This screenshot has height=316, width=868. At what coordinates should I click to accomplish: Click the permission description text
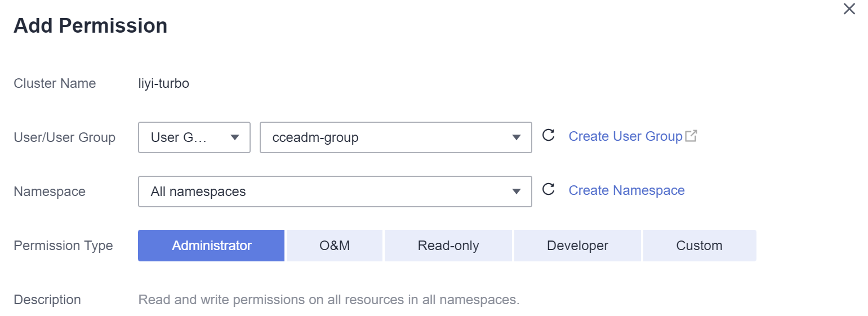click(x=328, y=300)
